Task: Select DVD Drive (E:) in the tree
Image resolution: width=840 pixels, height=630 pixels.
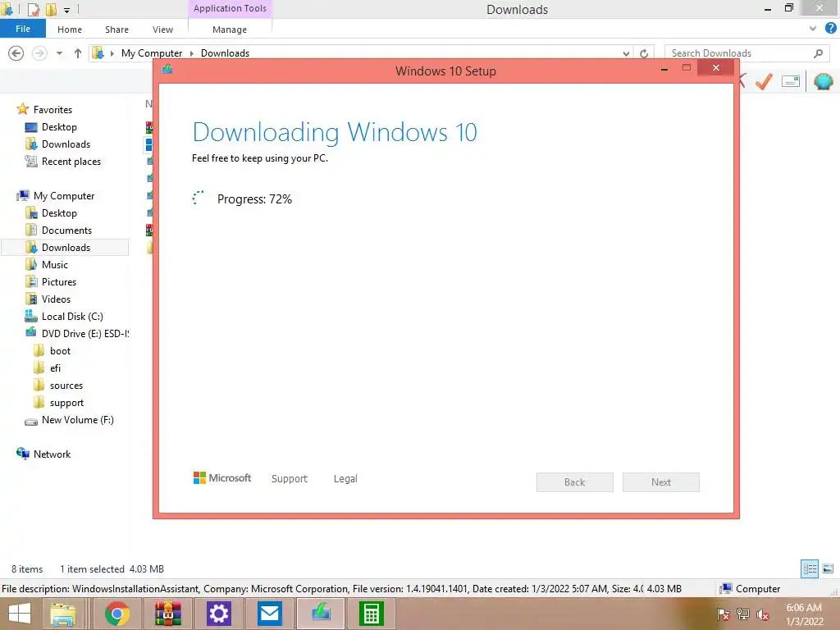Action: click(x=85, y=333)
